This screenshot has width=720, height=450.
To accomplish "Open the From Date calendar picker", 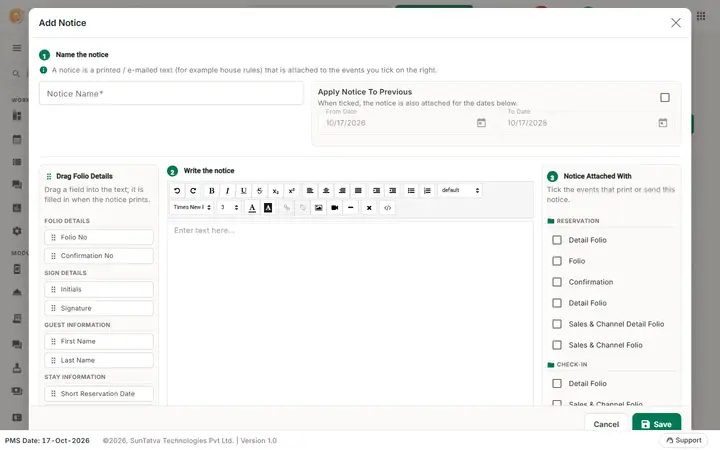I will [481, 123].
